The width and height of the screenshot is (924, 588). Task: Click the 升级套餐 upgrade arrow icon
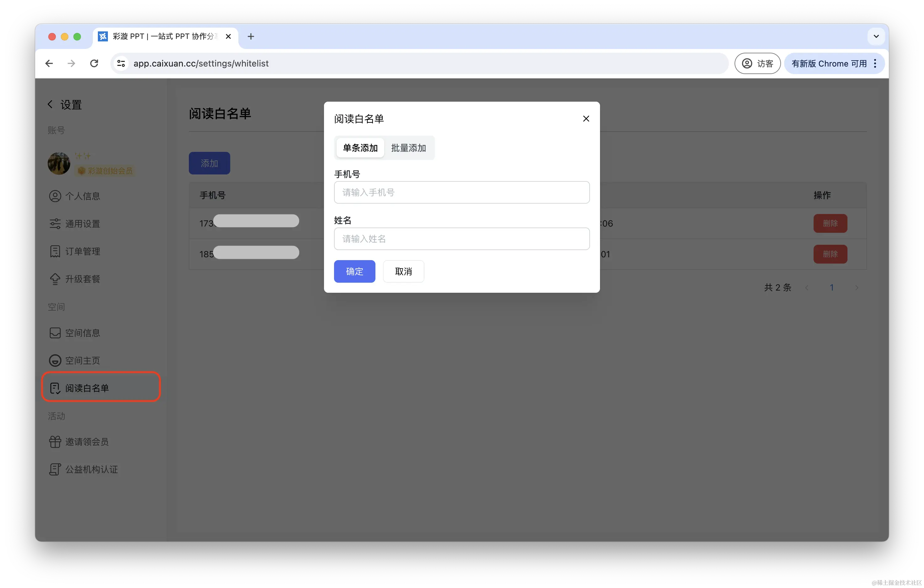coord(55,279)
